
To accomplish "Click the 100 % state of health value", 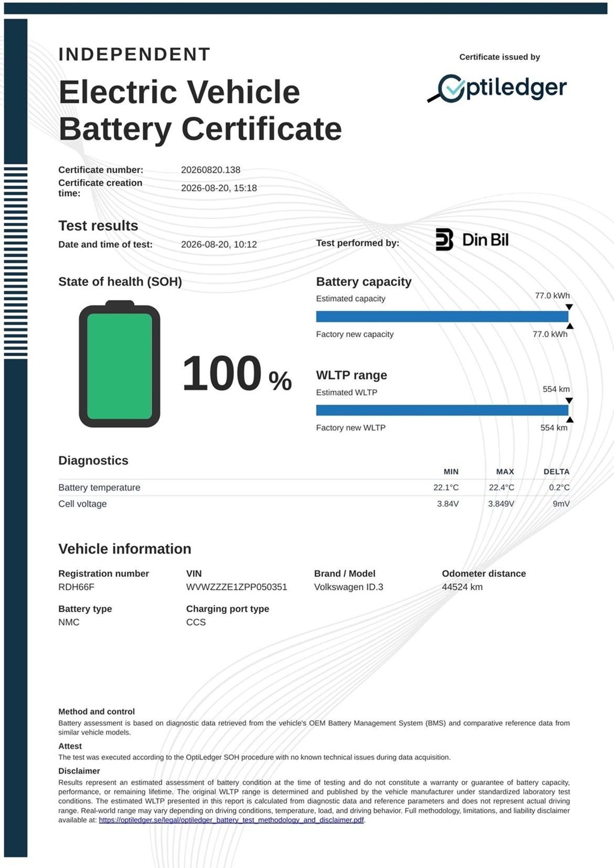I will [x=237, y=373].
